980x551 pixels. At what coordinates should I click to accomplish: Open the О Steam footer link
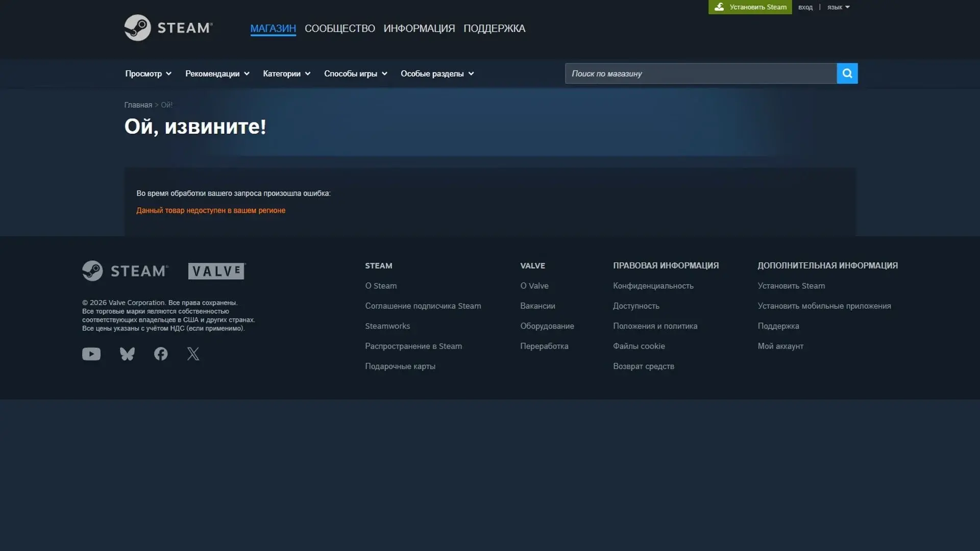381,286
